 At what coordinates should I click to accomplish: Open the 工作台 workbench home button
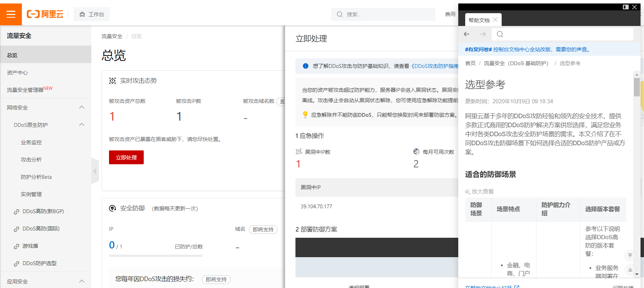click(x=92, y=14)
